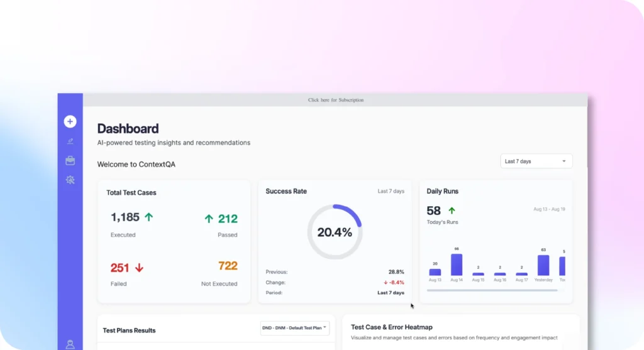
Task: Click the white plus create button in sidebar
Action: point(70,121)
